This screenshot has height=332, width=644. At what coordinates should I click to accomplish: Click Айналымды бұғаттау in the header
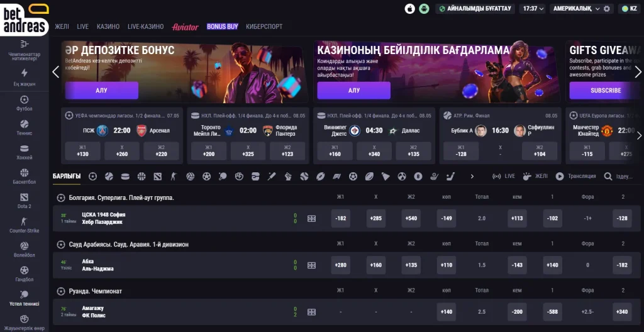tap(475, 9)
